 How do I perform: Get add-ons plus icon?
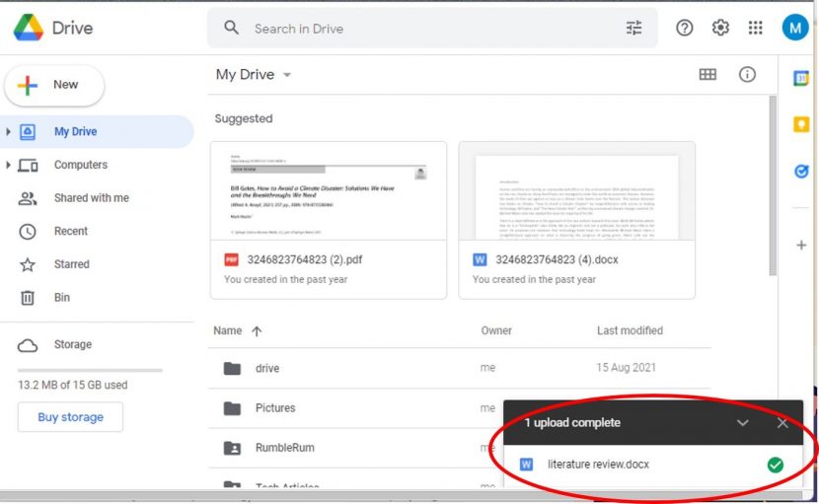800,245
